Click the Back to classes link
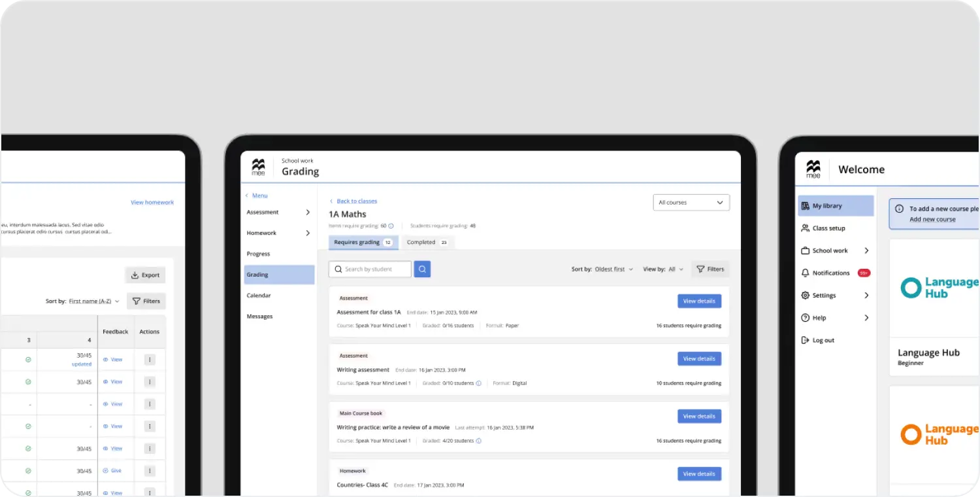 tap(357, 201)
